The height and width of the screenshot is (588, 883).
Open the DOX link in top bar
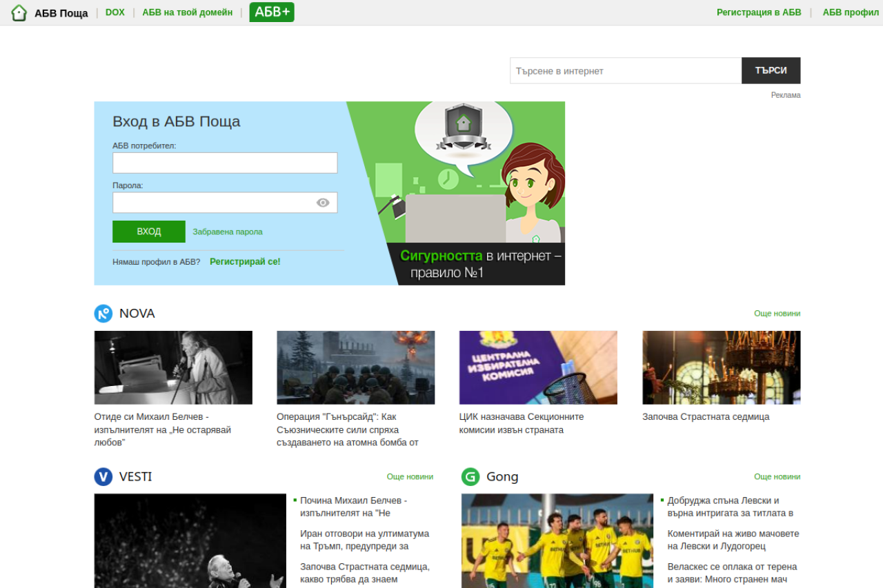point(115,12)
